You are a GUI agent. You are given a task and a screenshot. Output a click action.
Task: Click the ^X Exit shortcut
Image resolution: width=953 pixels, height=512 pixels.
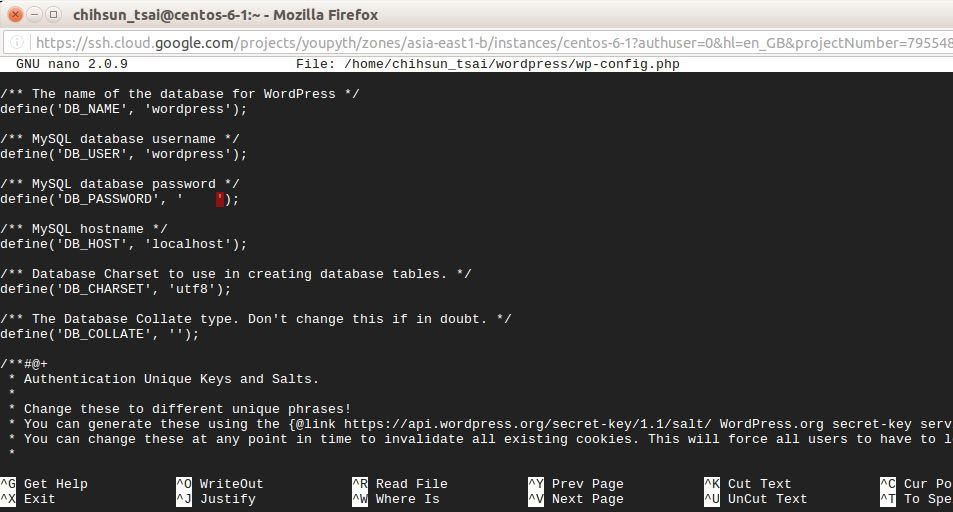(x=28, y=499)
